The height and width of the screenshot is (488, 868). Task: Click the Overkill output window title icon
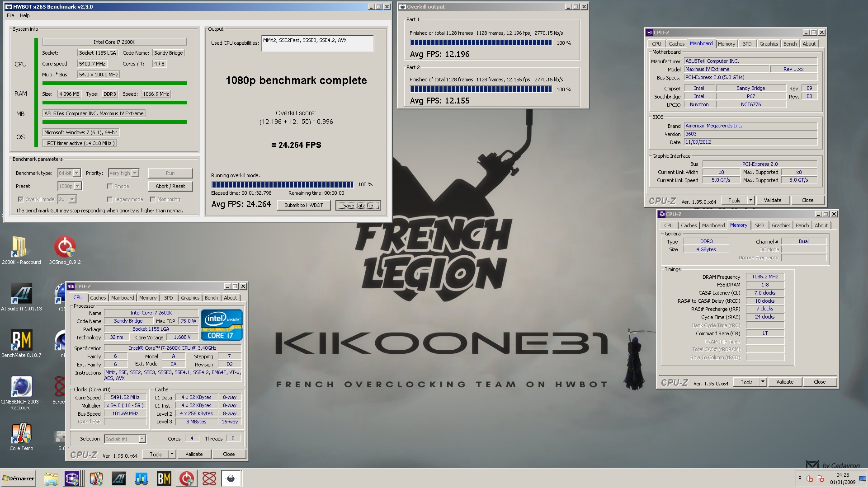402,7
